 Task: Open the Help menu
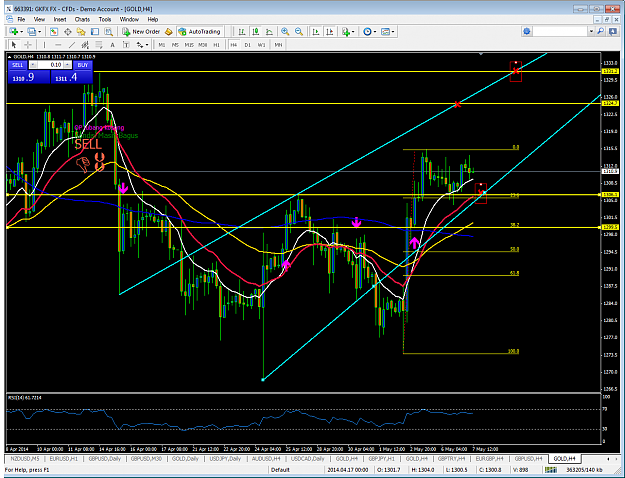click(153, 19)
